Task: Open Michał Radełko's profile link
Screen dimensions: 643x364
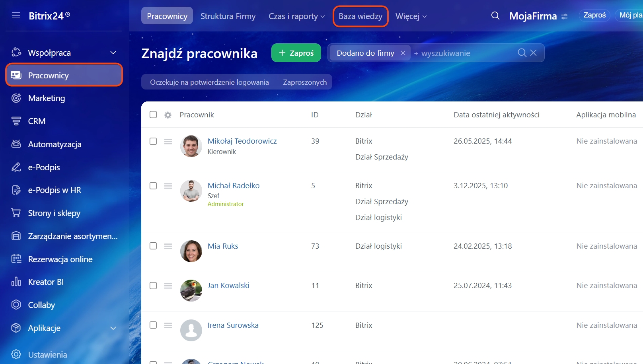Action: point(234,186)
